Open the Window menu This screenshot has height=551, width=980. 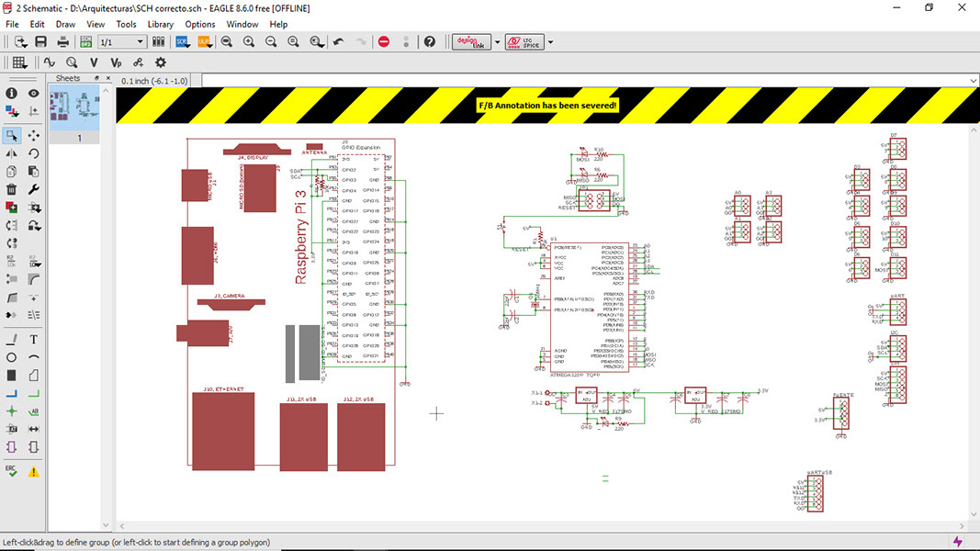point(242,25)
